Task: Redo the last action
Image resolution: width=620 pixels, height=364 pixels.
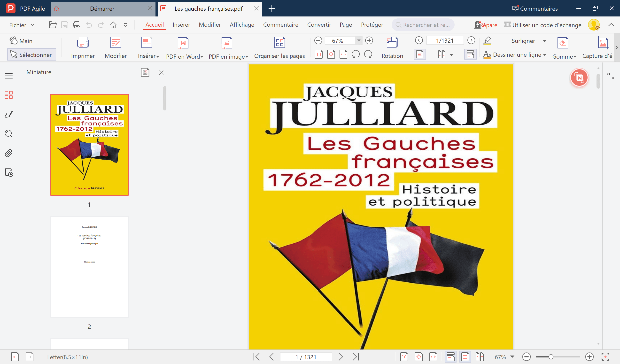Action: [101, 25]
